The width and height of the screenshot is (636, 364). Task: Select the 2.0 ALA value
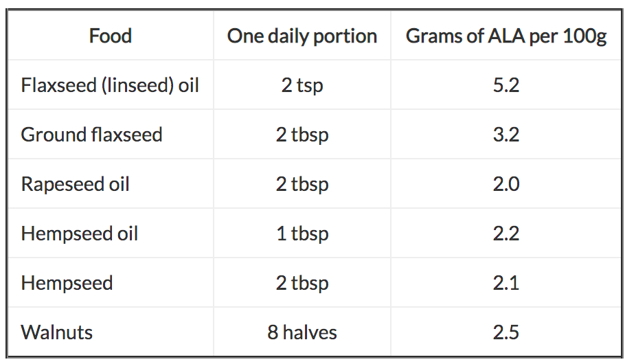(506, 184)
